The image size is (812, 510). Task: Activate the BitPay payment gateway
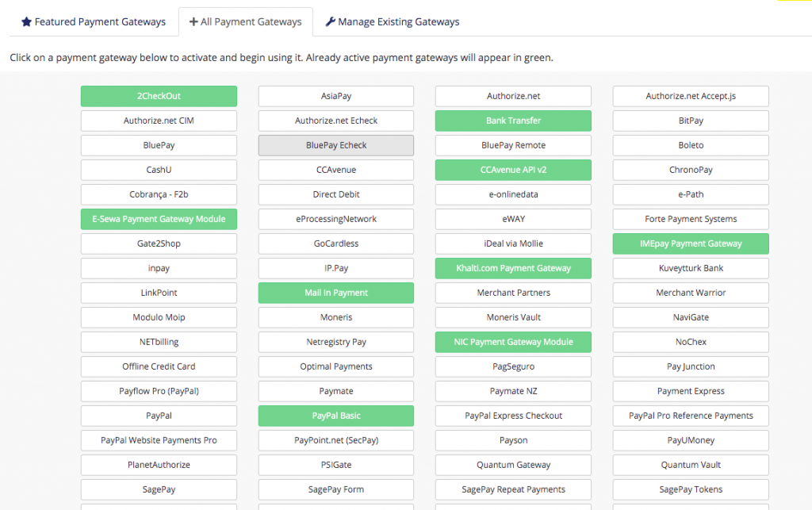click(691, 121)
